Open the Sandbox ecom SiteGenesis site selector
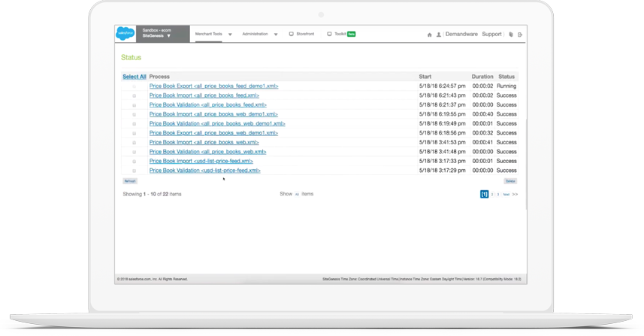644x336 pixels. tap(162, 33)
